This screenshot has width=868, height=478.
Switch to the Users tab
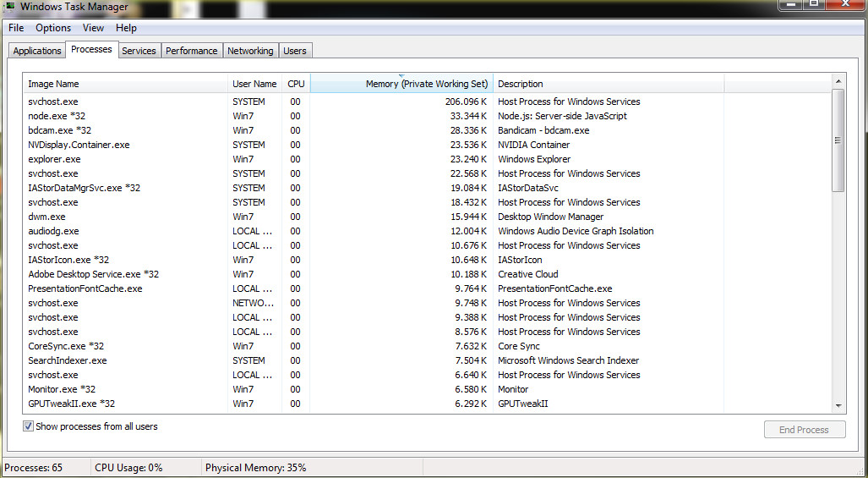294,51
